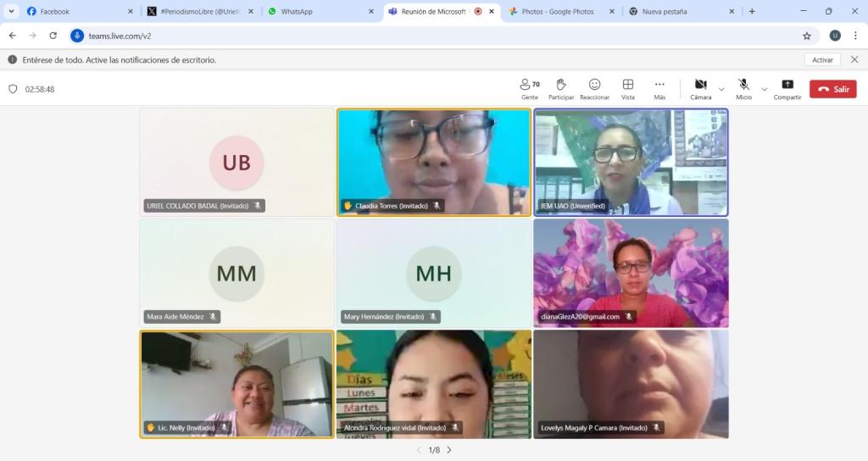The image size is (868, 461).
Task: Toggle the Cámara on or off
Action: pos(700,89)
